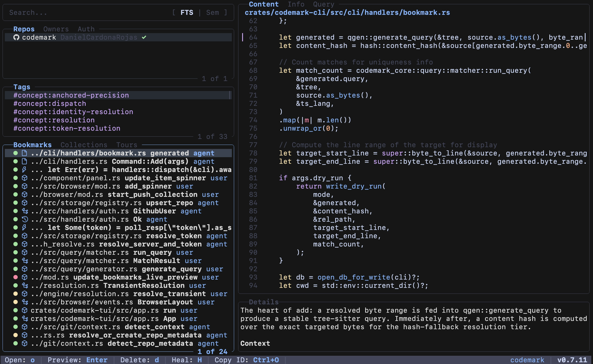Click the green checkmark beside DanielCardonaRojas

pyautogui.click(x=144, y=37)
